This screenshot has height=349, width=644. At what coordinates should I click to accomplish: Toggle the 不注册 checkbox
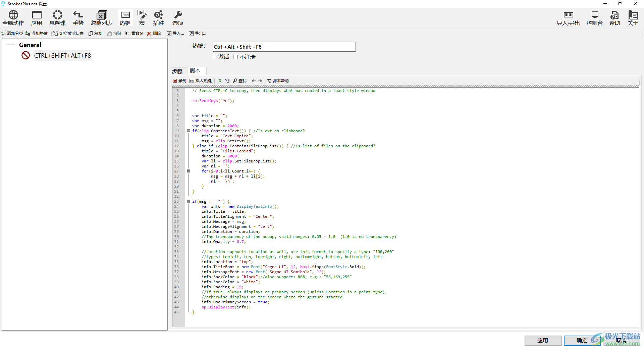click(x=235, y=57)
